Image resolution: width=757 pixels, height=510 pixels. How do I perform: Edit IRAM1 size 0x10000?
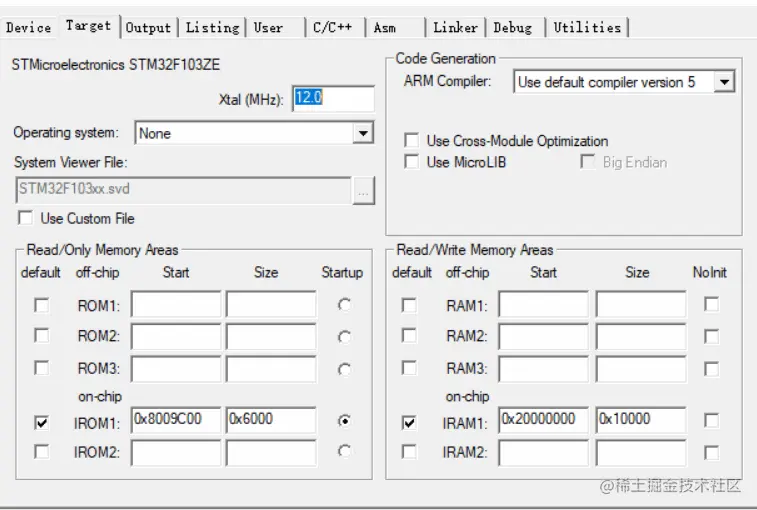(641, 420)
